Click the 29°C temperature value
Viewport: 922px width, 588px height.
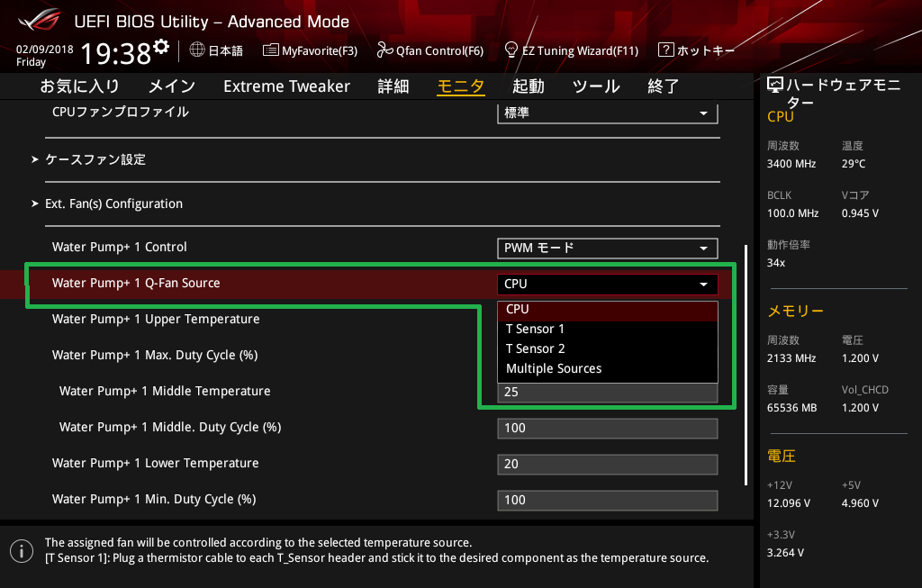coord(854,164)
